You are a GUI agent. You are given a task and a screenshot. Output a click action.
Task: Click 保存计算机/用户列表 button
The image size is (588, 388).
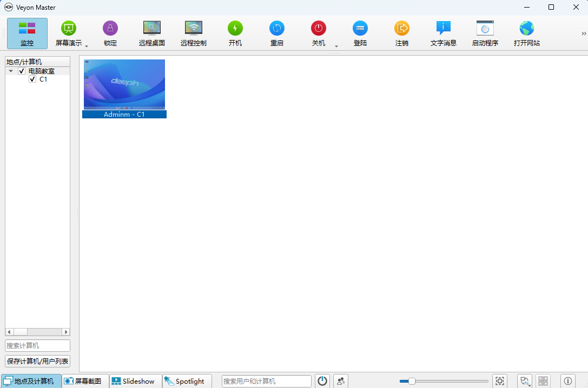tap(37, 362)
